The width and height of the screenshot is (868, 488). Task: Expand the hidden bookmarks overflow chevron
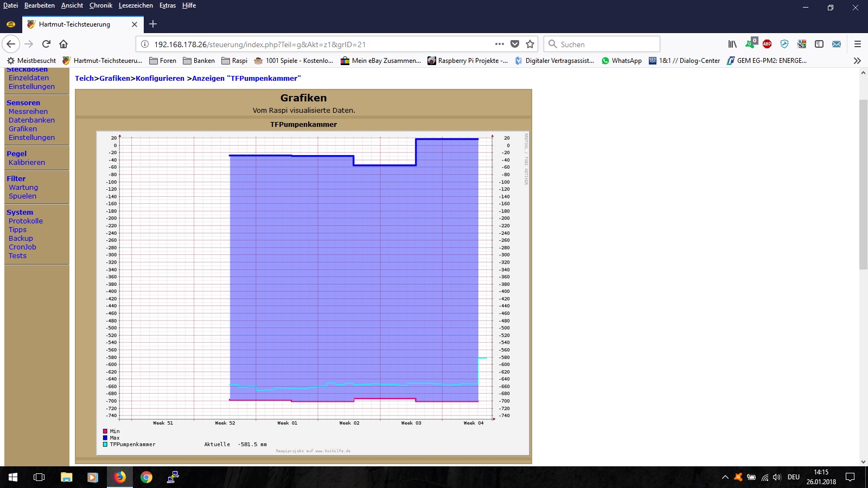tap(857, 61)
